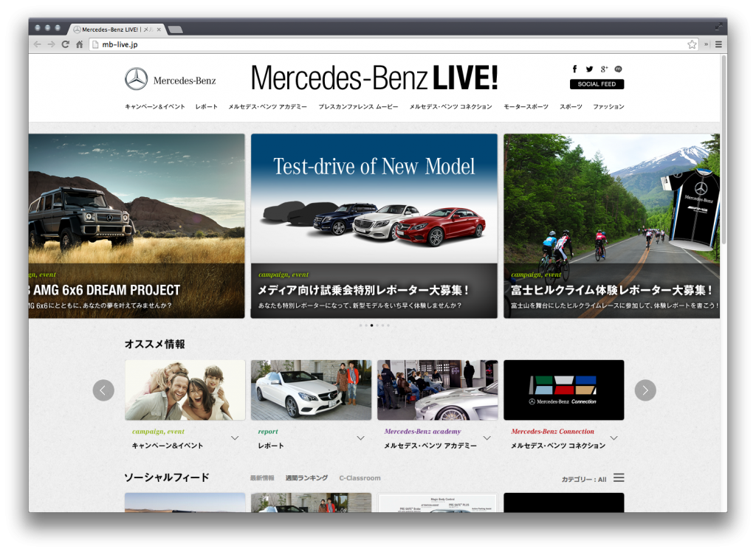Click the 富士ヒルクライム体験レポーター大募集! headline
The height and width of the screenshot is (552, 756).
(612, 290)
